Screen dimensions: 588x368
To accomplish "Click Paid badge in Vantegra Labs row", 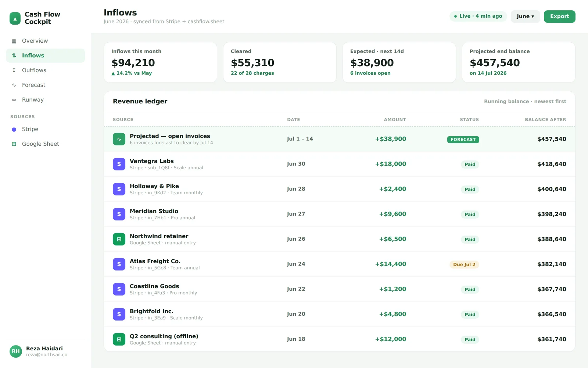I will click(x=470, y=164).
